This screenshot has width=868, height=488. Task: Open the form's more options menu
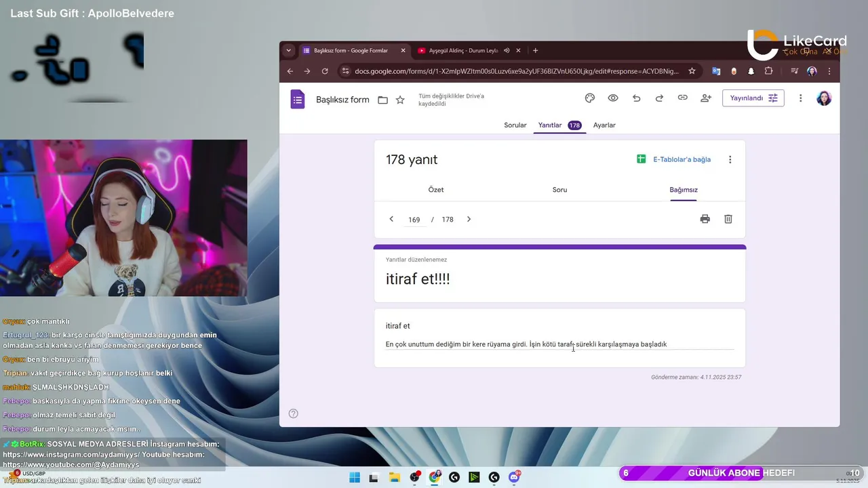(801, 98)
